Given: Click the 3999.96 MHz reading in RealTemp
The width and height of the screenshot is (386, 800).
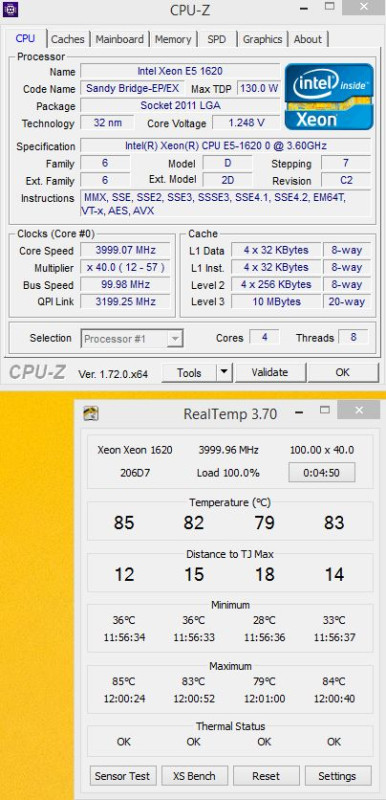Looking at the screenshot, I should (228, 450).
